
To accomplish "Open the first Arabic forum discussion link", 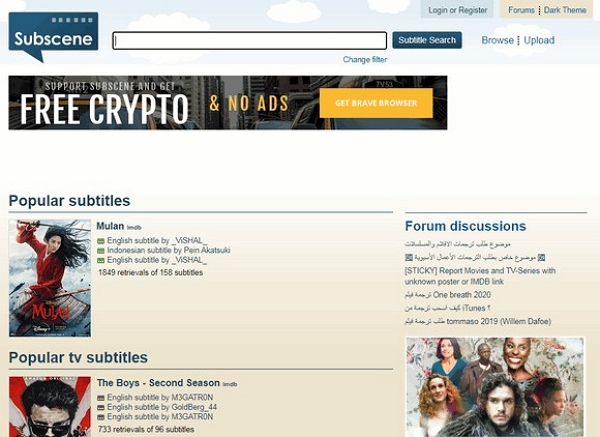I will click(x=458, y=244).
